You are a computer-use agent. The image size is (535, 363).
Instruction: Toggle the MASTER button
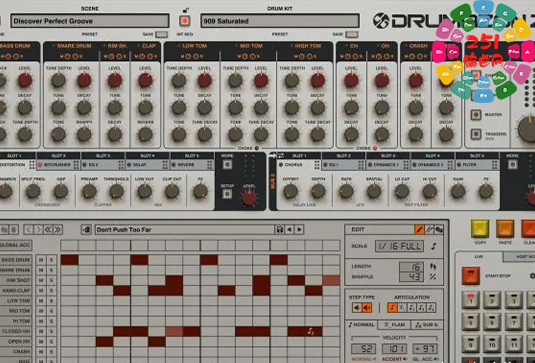click(476, 115)
